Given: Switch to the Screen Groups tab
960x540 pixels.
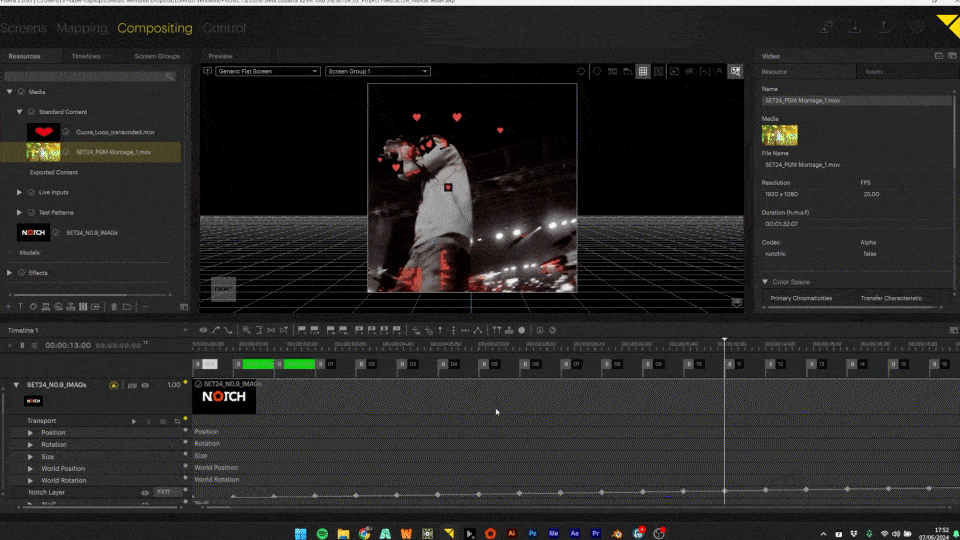Looking at the screenshot, I should tap(157, 56).
